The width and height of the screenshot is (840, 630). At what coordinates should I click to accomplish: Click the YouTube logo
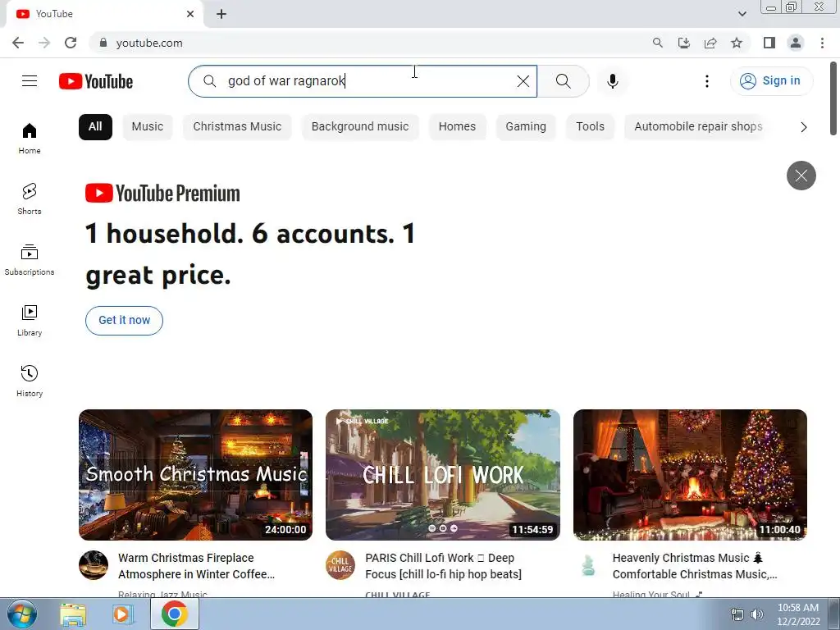(96, 81)
